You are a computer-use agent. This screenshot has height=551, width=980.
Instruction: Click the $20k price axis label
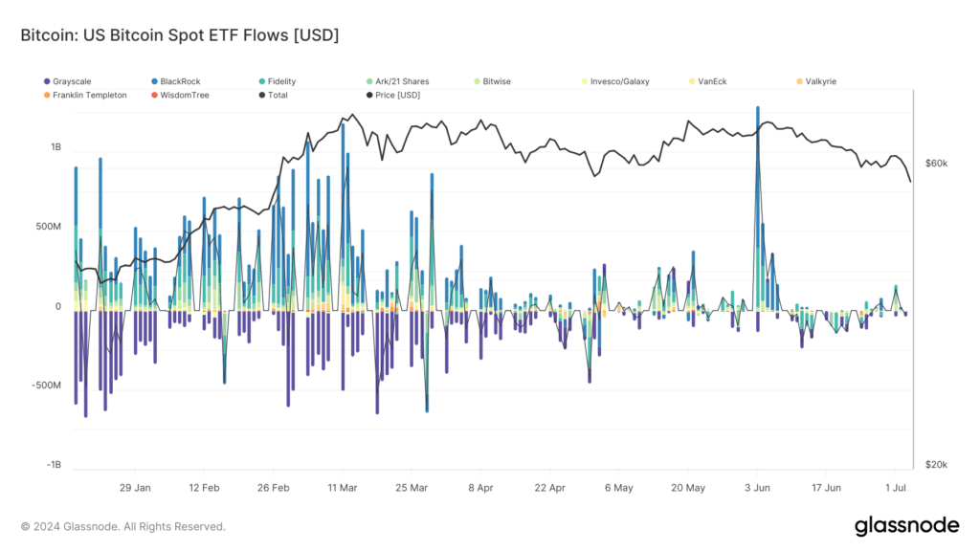pyautogui.click(x=936, y=465)
